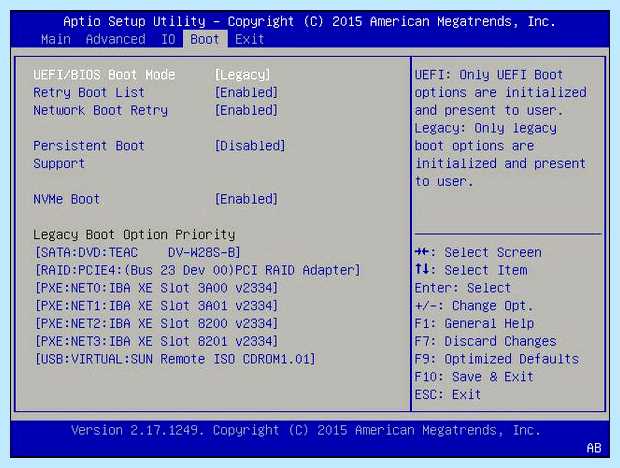This screenshot has width=620, height=468.
Task: Select PXE:NET2 Slot 8200 boot entry
Action: coord(157,324)
